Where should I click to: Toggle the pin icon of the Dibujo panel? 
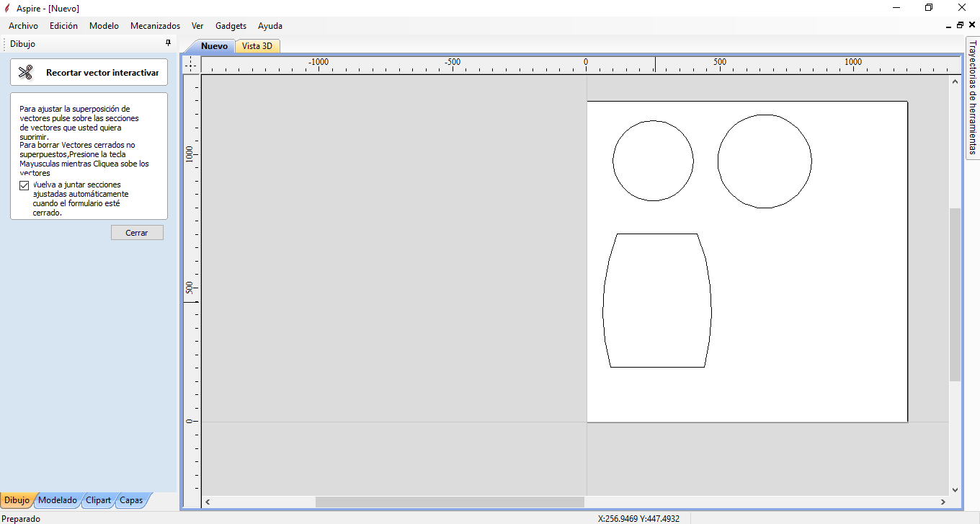click(x=169, y=43)
